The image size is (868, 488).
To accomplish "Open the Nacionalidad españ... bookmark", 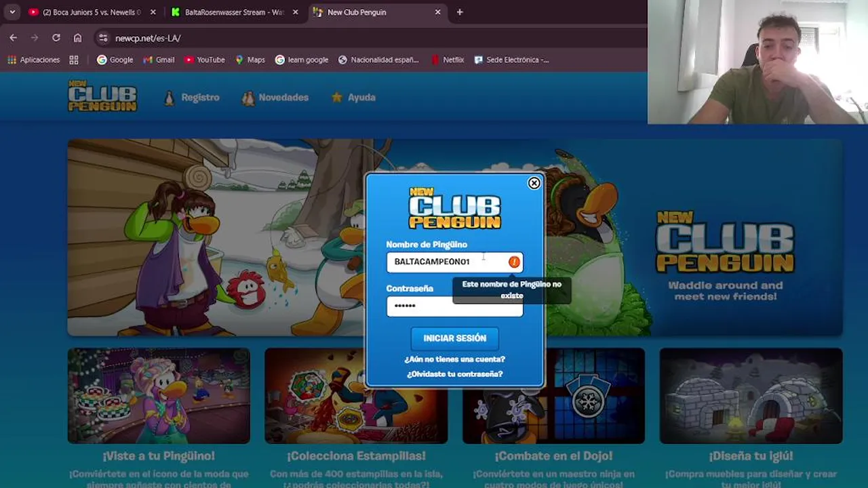I will [x=378, y=60].
